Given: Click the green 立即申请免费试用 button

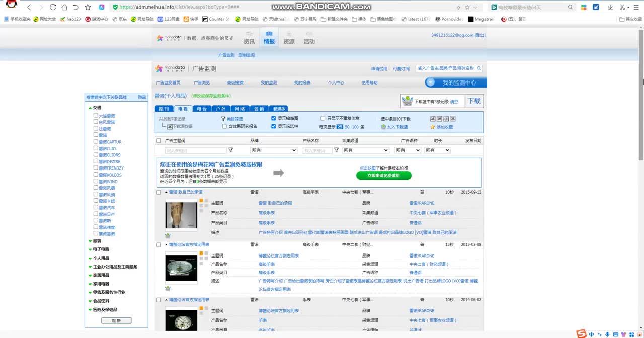Looking at the screenshot, I should point(384,176).
